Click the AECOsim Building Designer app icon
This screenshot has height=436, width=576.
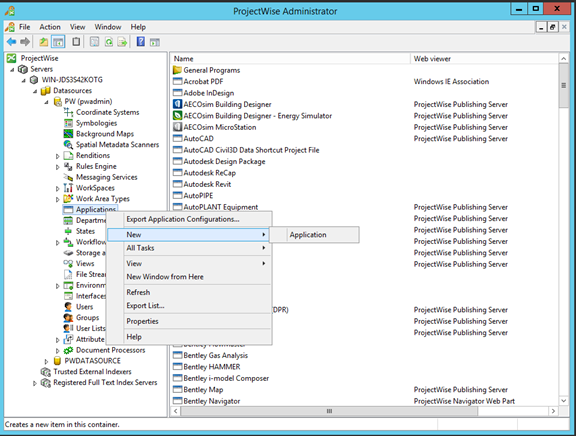(177, 104)
